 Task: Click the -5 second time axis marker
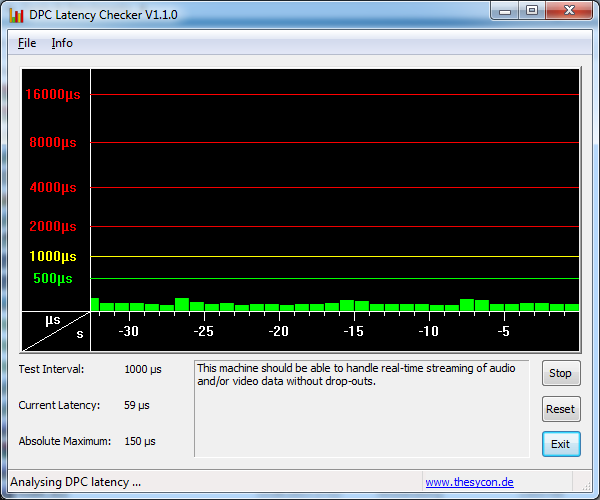(503, 331)
